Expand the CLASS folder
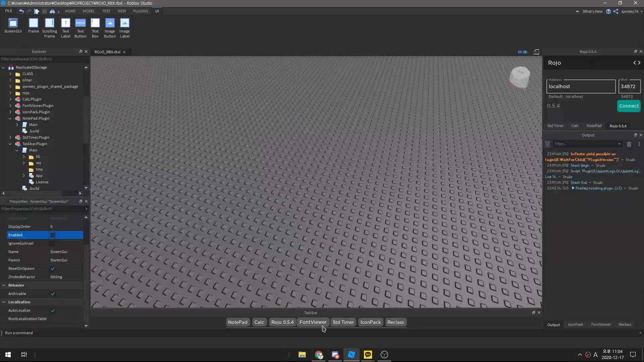Image resolution: width=644 pixels, height=362 pixels. tap(10, 74)
